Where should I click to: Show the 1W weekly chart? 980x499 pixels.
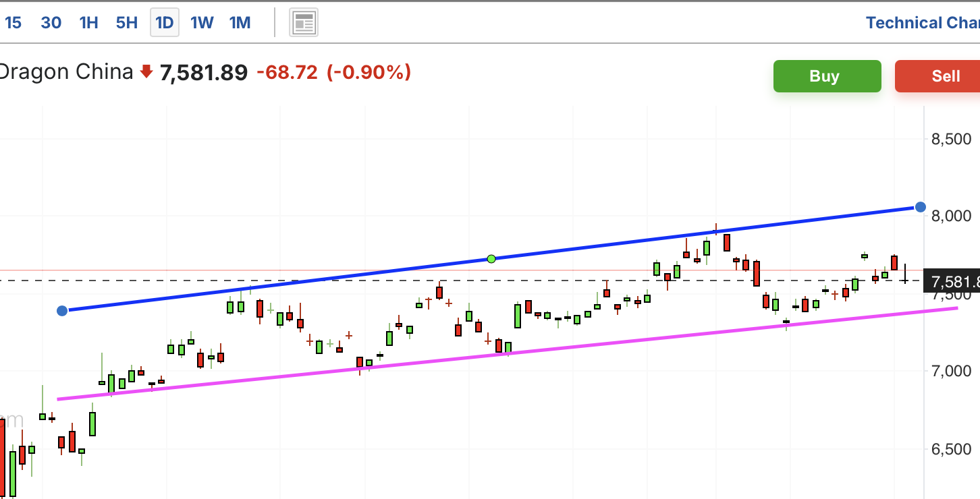[202, 23]
